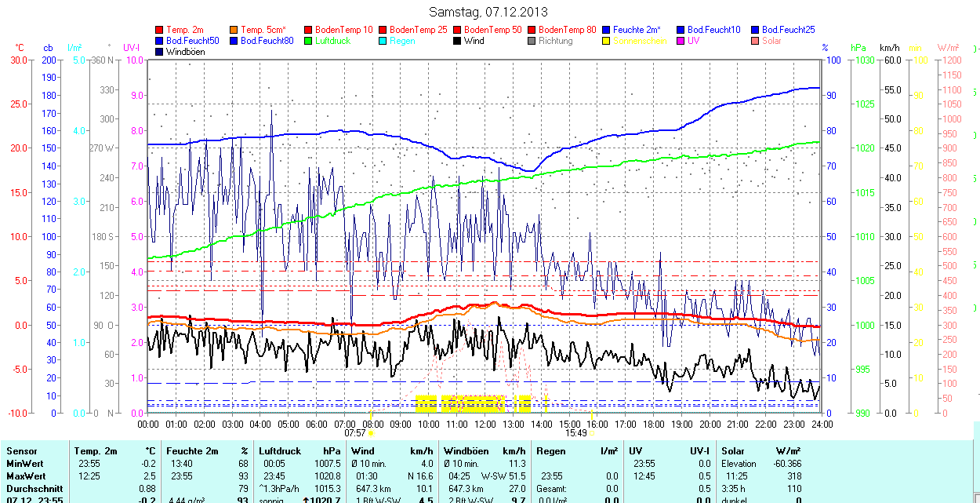
Task: Select the BodenTemp 50 legend label
Action: click(x=492, y=30)
